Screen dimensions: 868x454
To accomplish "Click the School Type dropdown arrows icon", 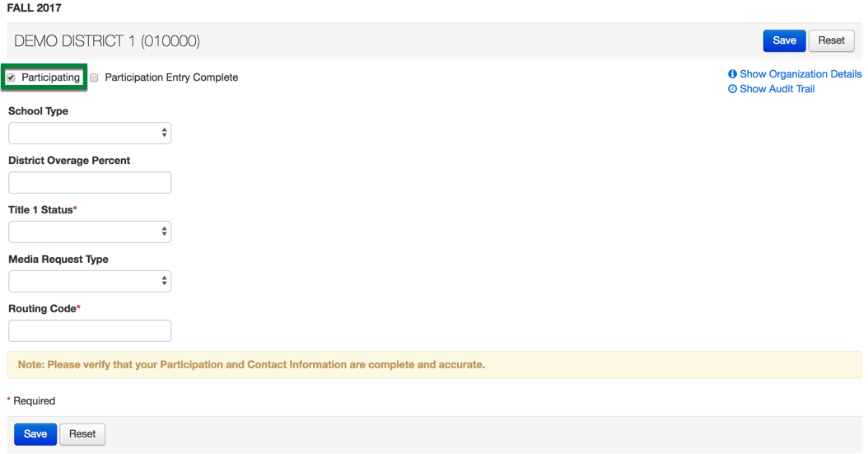I will point(165,133).
